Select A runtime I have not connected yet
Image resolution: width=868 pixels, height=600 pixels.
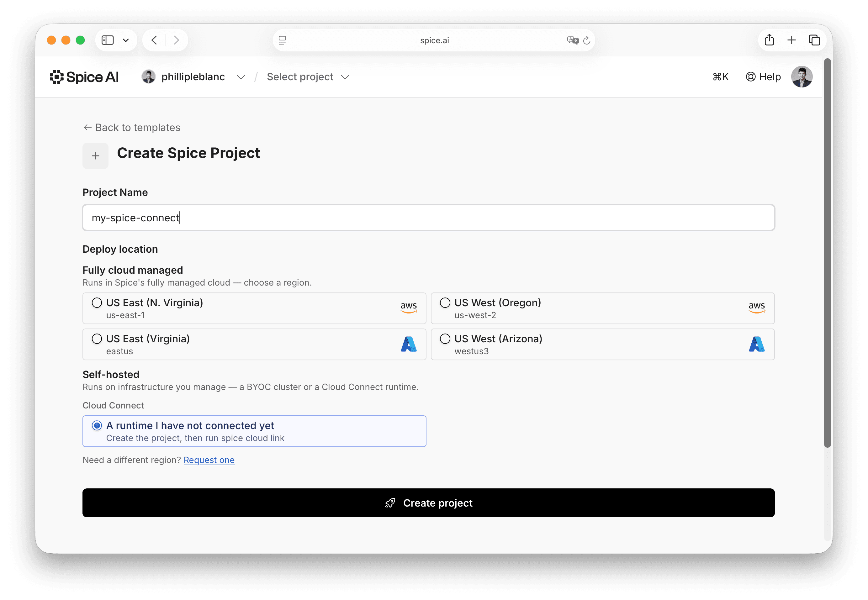coord(254,431)
